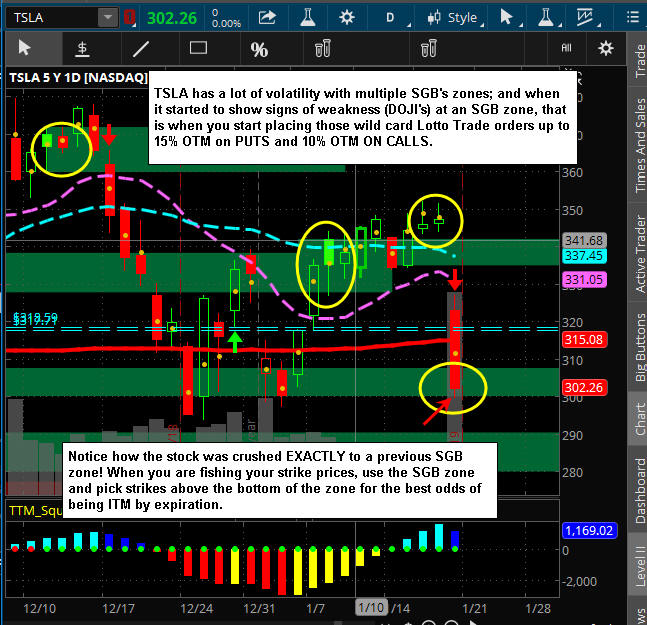Open the list menu icon at top right
The width and height of the screenshot is (647, 625).
pyautogui.click(x=632, y=17)
